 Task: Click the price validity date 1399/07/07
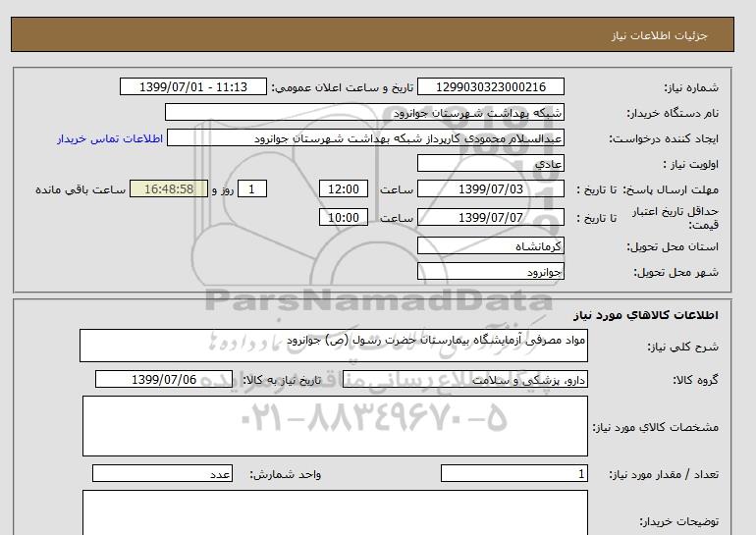point(490,218)
